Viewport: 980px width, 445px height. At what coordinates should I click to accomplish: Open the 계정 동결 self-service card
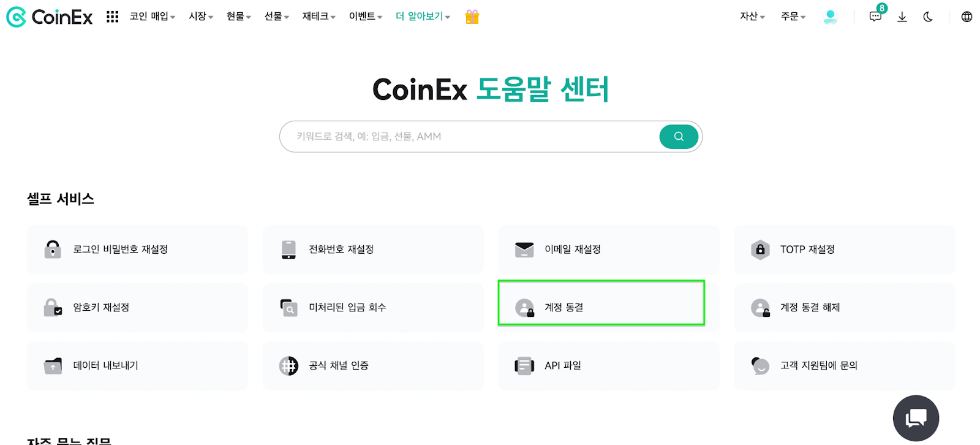601,303
